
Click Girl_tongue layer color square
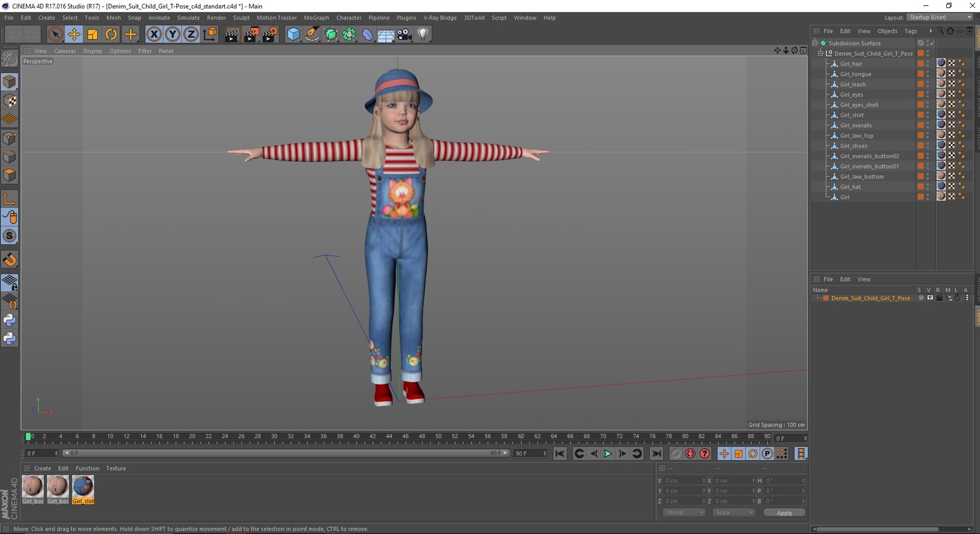click(x=920, y=74)
